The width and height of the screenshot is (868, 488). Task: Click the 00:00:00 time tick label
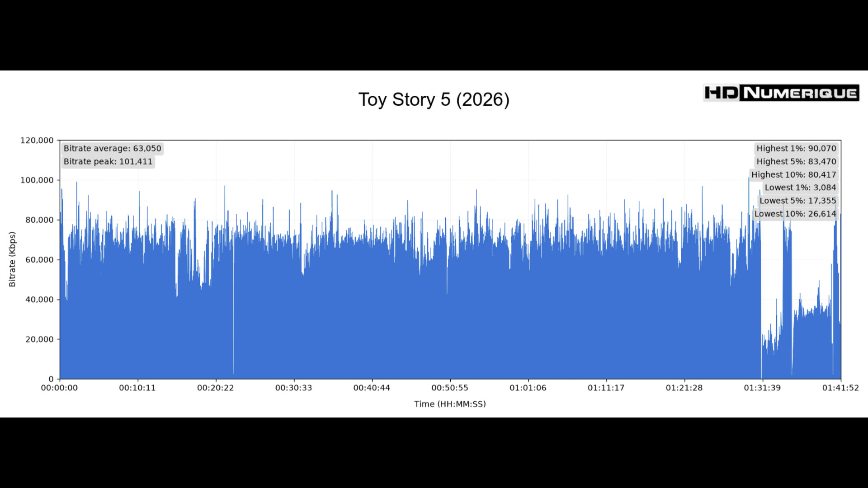(x=59, y=388)
